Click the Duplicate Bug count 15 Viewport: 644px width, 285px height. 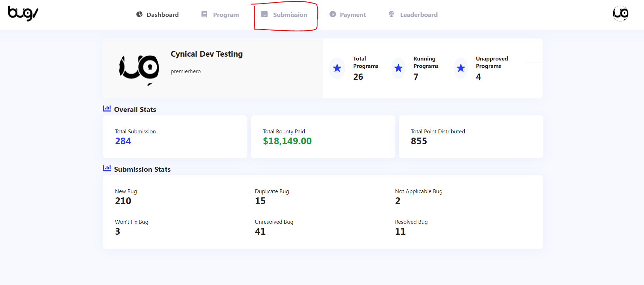(x=260, y=201)
